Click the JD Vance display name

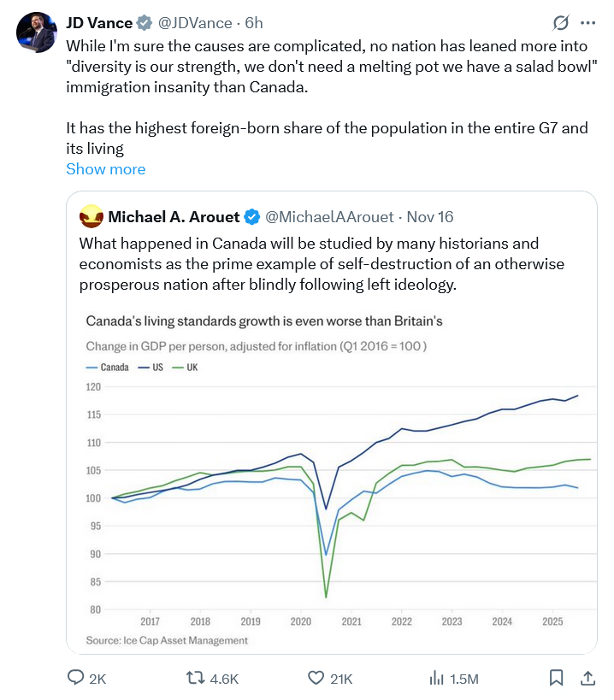tap(99, 23)
